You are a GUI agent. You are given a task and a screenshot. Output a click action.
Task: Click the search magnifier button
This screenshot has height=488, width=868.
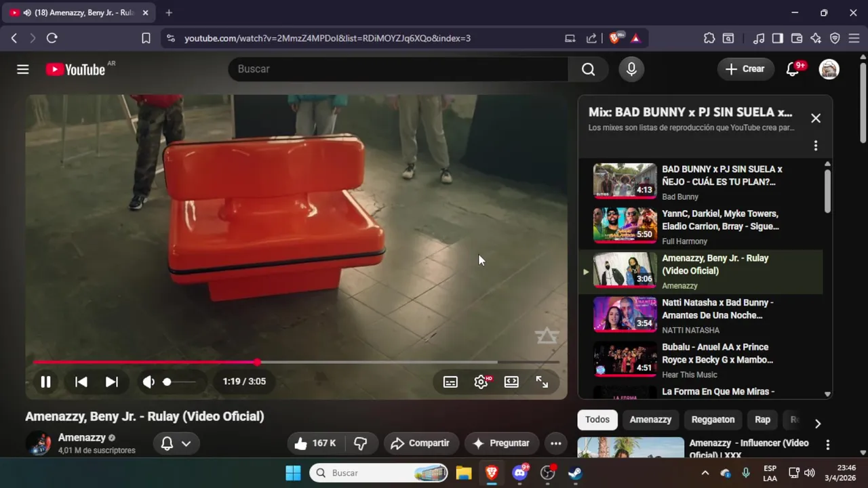click(588, 69)
